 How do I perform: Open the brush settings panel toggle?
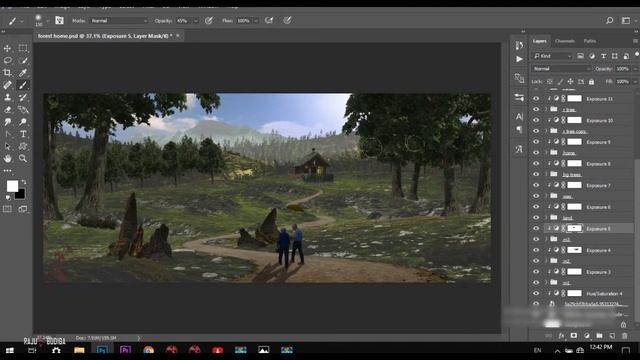[x=59, y=20]
